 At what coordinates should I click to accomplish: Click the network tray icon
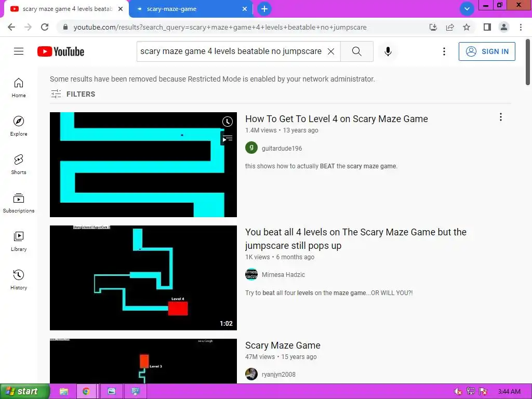point(471,392)
